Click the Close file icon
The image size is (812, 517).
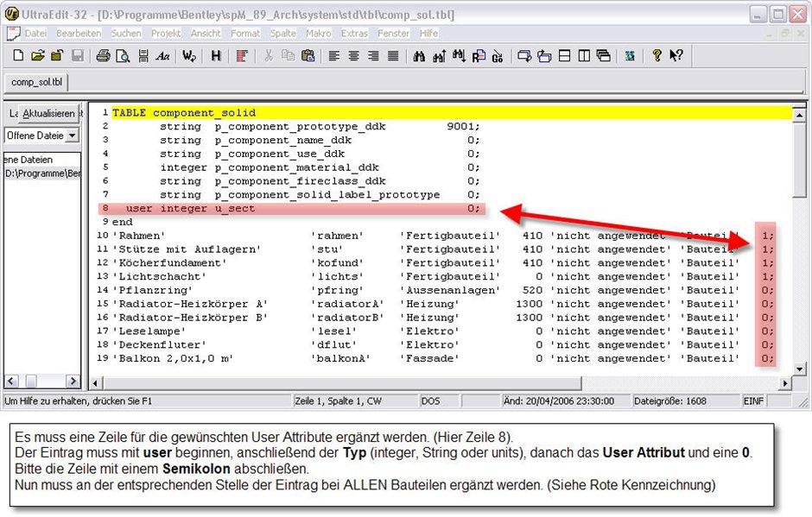[57, 55]
